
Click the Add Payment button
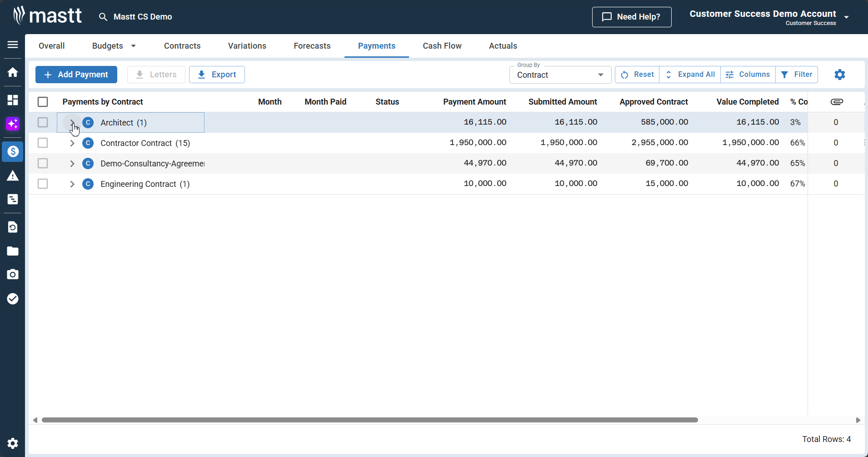[76, 75]
